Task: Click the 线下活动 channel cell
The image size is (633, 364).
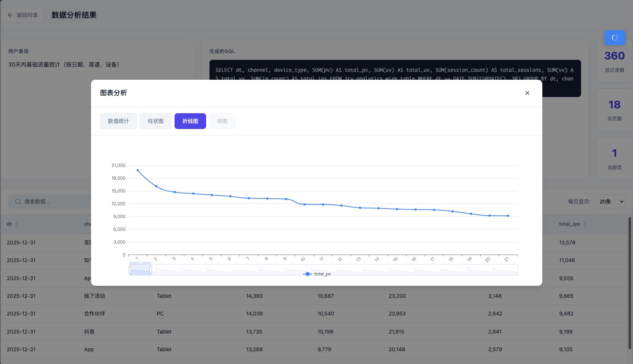Action: (x=94, y=296)
